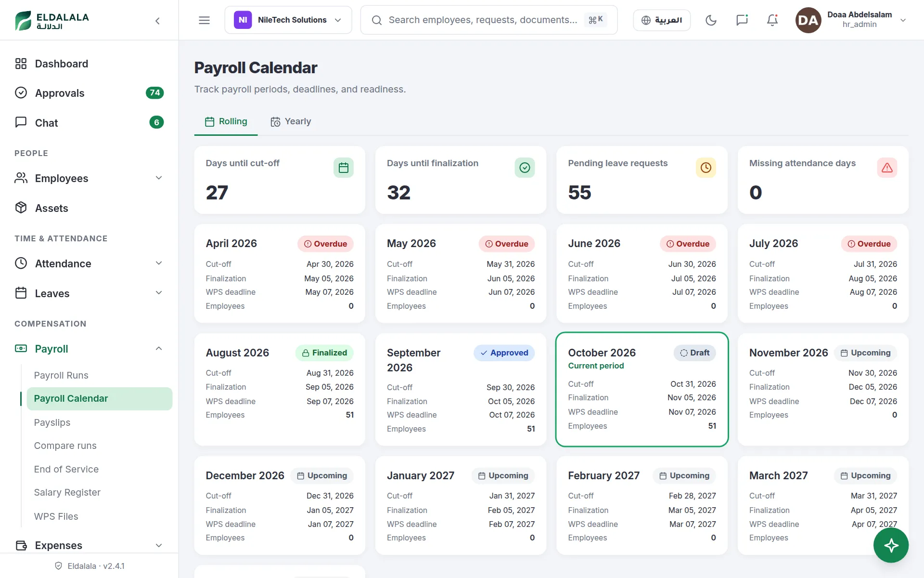Viewport: 924px width, 578px height.
Task: Open the Chat item in the sidebar
Action: (89, 123)
